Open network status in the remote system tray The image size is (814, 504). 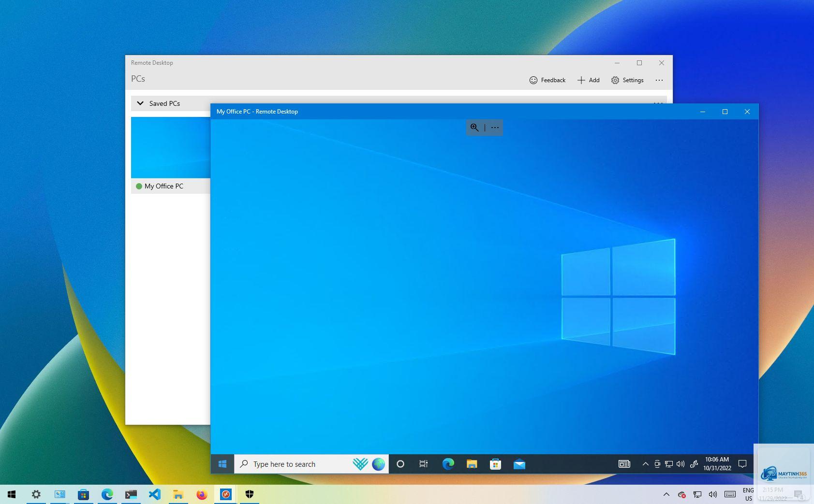coord(669,464)
